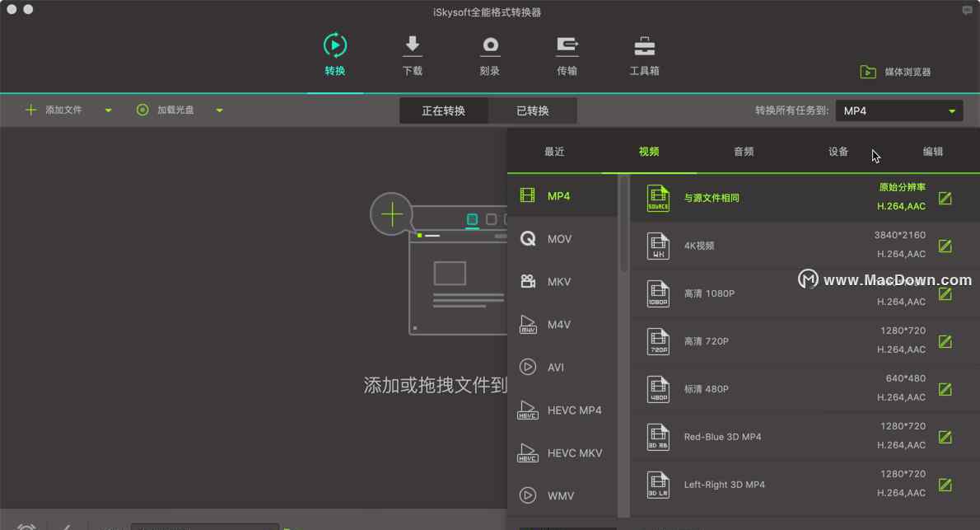Open the 刻录 burn section
This screenshot has width=980, height=530.
click(x=490, y=54)
